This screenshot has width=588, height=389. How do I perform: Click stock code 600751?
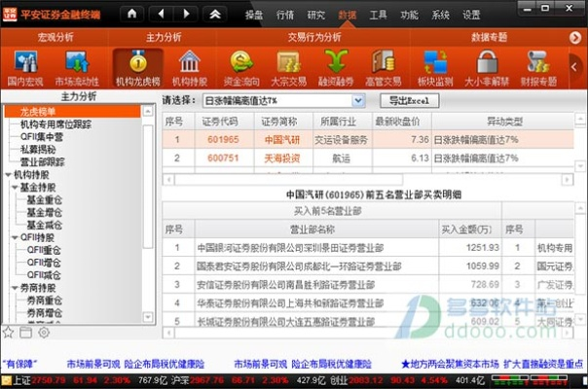223,158
